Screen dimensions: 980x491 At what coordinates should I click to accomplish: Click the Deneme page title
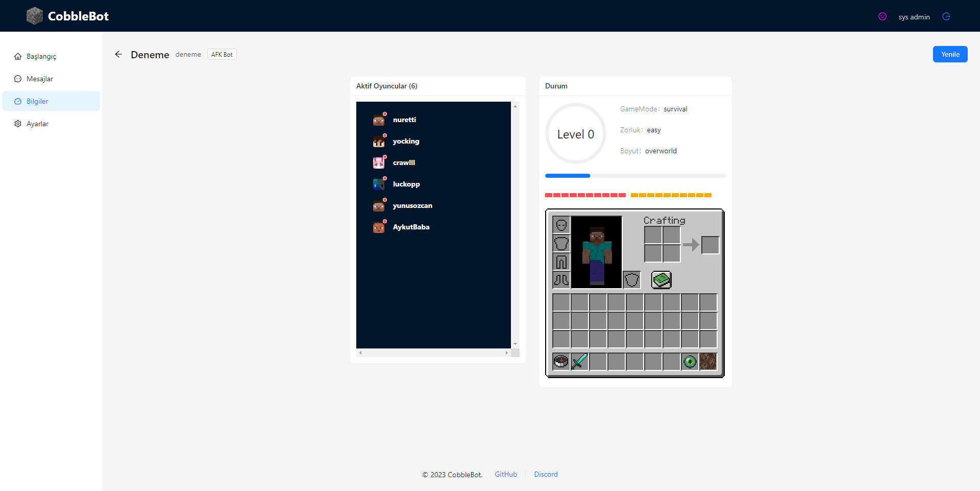coord(150,55)
